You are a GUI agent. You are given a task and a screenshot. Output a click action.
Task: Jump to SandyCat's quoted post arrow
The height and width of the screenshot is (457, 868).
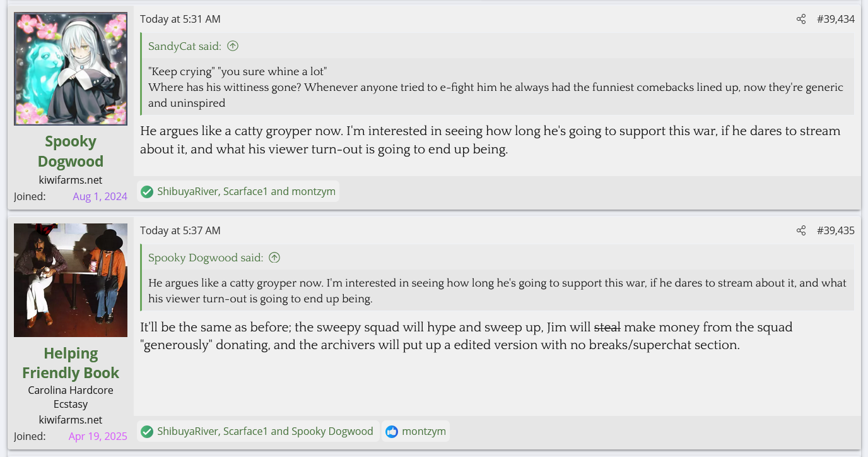(233, 46)
